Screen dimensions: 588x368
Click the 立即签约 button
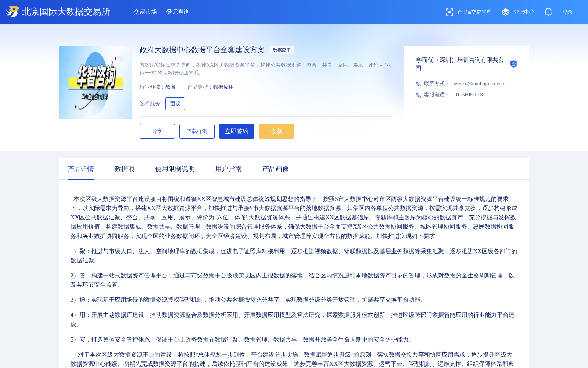(237, 131)
